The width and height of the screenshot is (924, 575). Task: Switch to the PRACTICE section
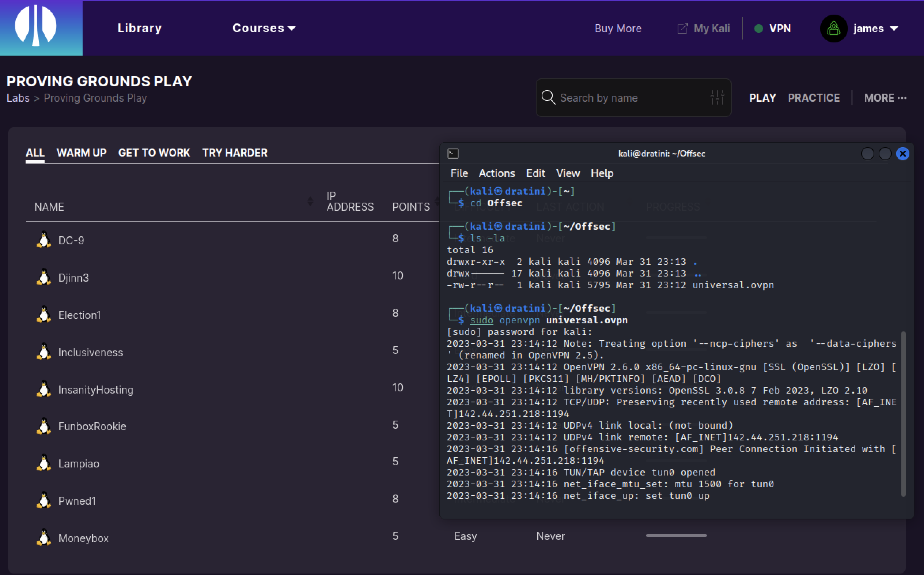click(x=814, y=98)
